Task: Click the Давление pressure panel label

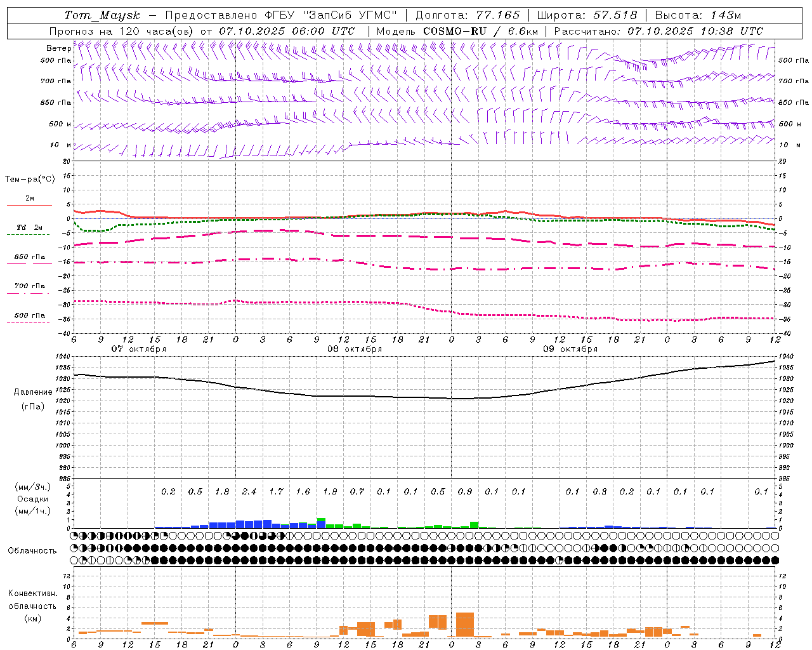Action: (33, 392)
